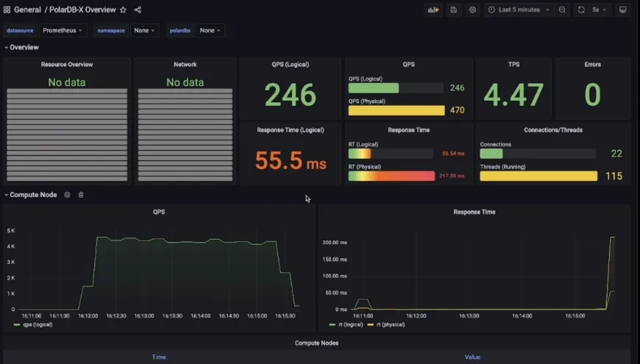Click the refresh dashboard icon
640x364 pixels.
click(581, 10)
